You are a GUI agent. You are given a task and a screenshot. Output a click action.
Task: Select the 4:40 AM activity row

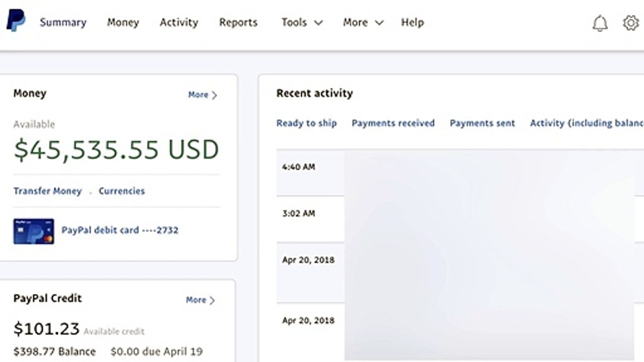[460, 172]
